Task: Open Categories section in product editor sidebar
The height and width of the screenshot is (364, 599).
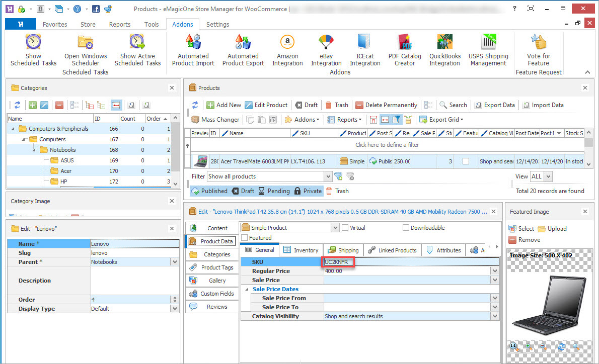Action: [x=212, y=254]
